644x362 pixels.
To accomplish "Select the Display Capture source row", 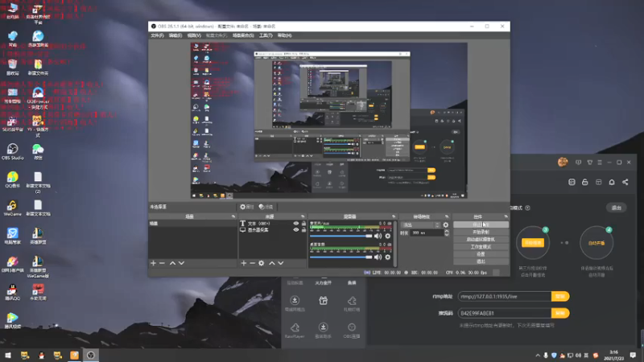I will (273, 230).
